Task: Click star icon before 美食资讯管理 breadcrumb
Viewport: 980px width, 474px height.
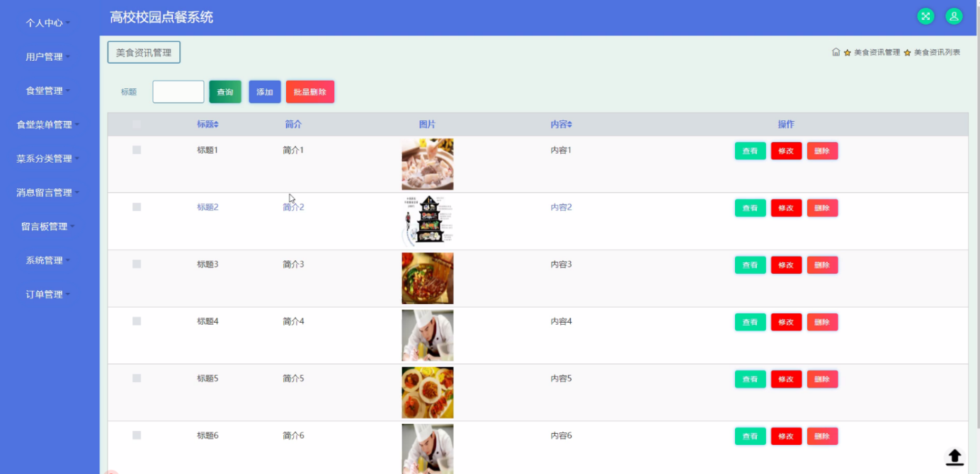Action: [847, 53]
